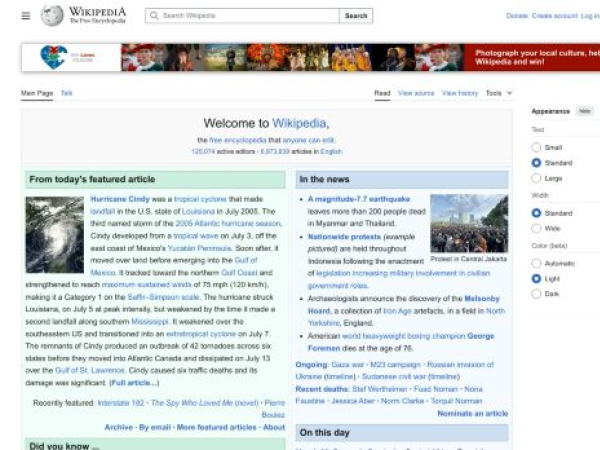This screenshot has height=450, width=600.
Task: Select Light color mode
Action: [x=536, y=279]
